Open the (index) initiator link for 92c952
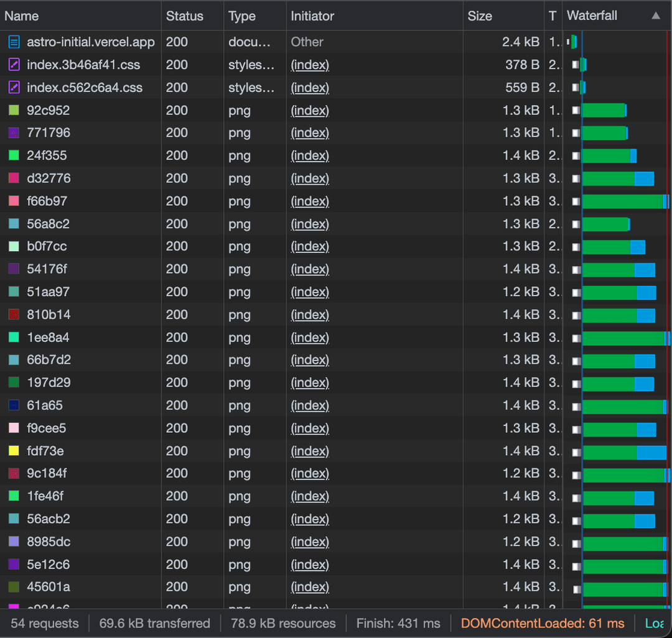This screenshot has width=672, height=638. [x=310, y=111]
